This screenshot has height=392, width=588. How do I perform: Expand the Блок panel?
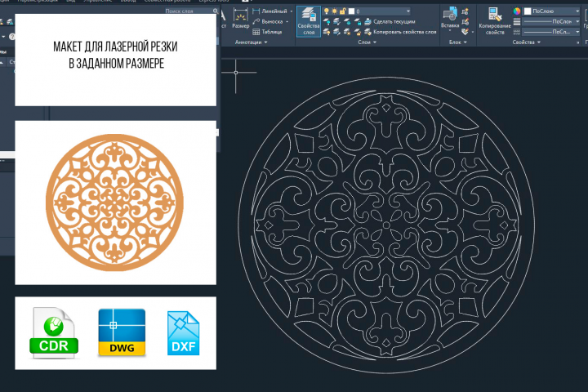[x=458, y=42]
